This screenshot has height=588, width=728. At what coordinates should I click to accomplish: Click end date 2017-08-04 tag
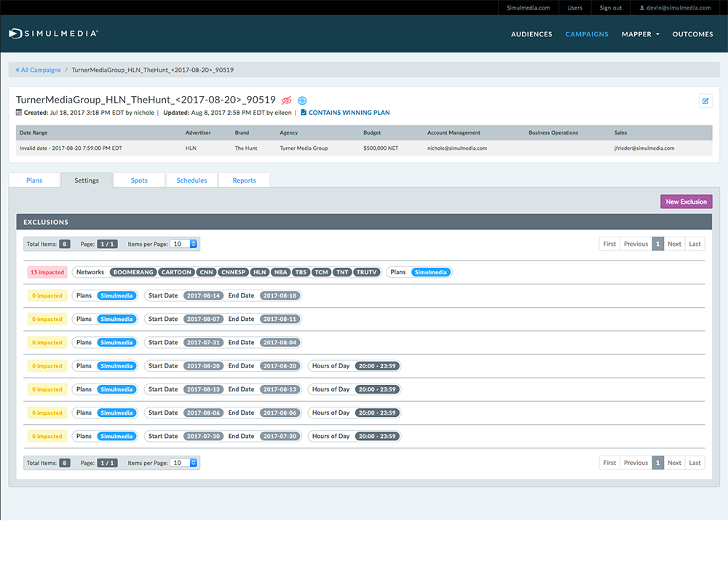[280, 343]
